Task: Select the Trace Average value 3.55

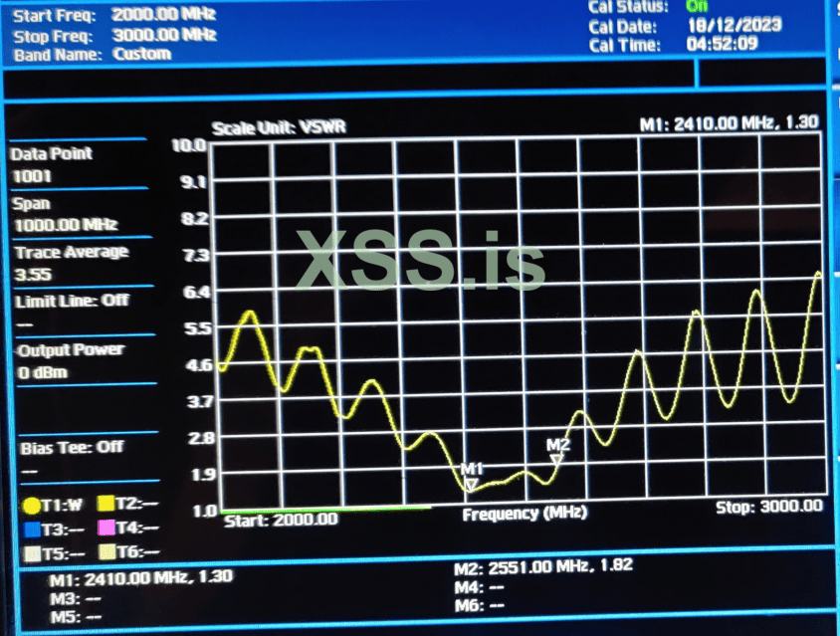Action: [x=33, y=275]
